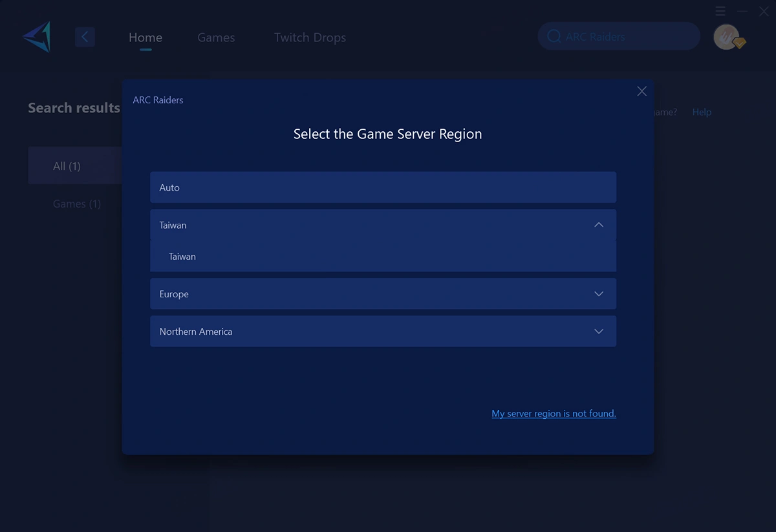Expand the Europe region list
Viewport: 776px width, 532px height.
pos(598,294)
